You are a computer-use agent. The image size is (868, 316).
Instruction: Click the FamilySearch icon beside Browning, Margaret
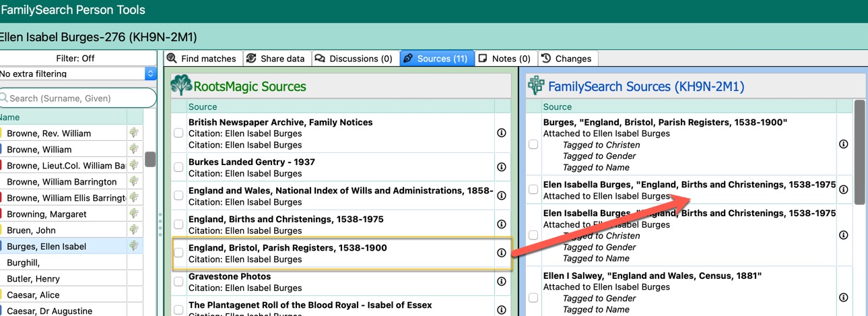pos(135,214)
